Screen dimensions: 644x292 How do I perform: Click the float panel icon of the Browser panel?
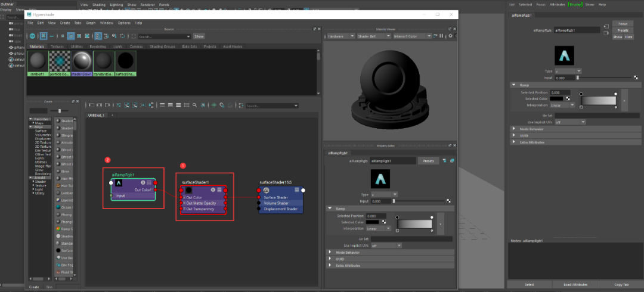[315, 29]
